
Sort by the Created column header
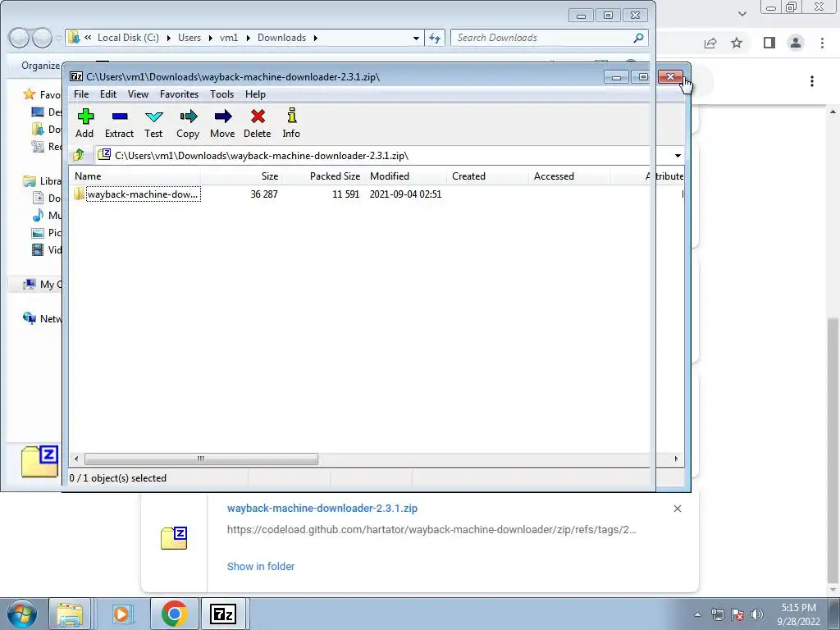click(x=487, y=176)
